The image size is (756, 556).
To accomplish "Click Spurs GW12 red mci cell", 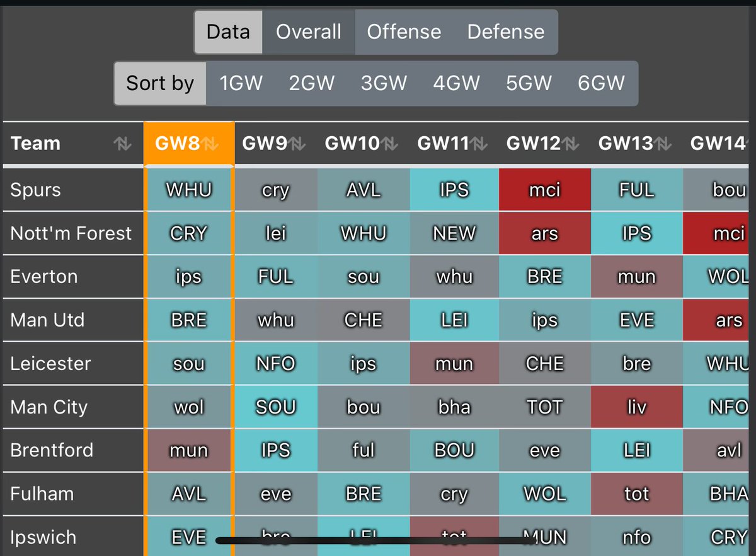I will click(545, 190).
